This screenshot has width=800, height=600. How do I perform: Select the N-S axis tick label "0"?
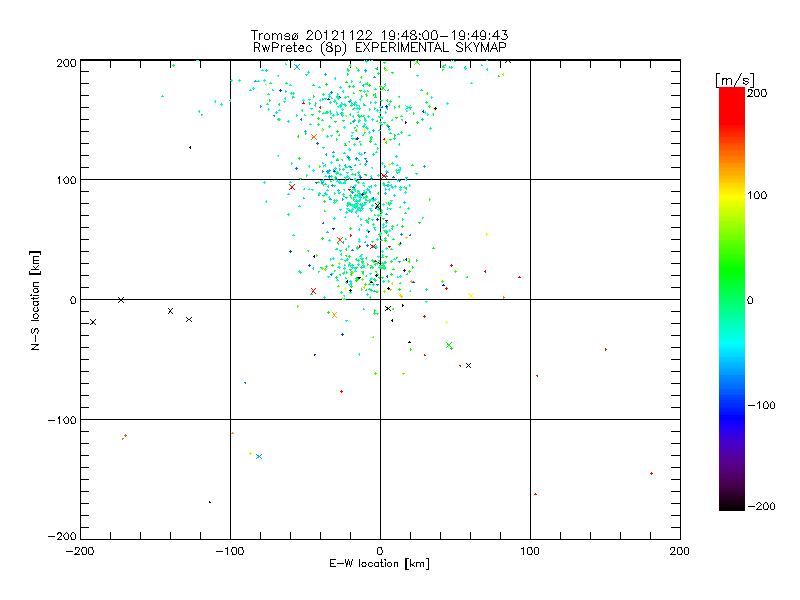click(73, 300)
